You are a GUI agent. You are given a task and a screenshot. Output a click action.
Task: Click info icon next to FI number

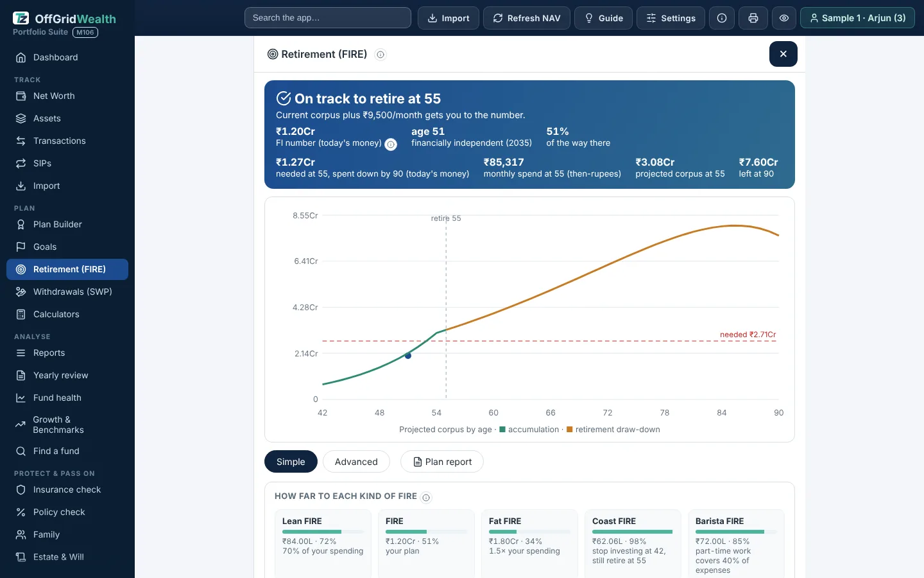click(x=391, y=144)
